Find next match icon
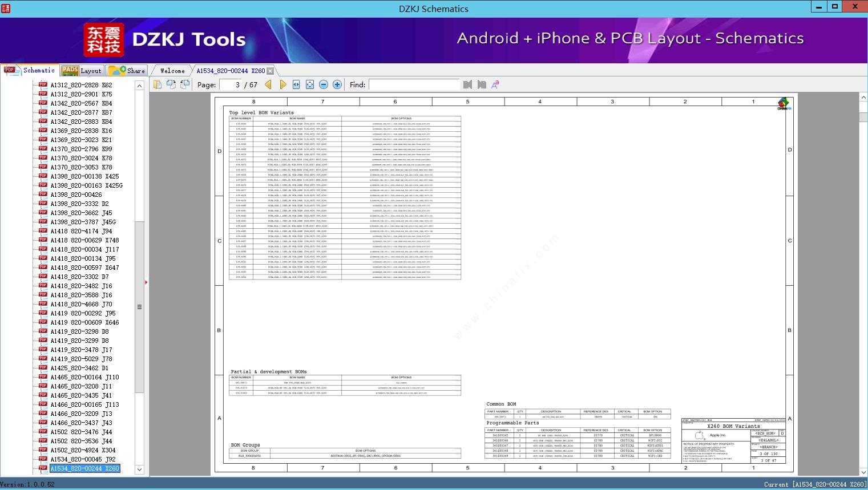This screenshot has height=490, width=868. [482, 84]
